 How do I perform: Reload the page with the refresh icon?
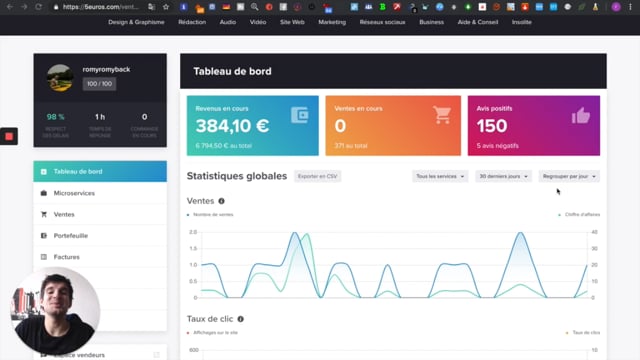coord(38,7)
